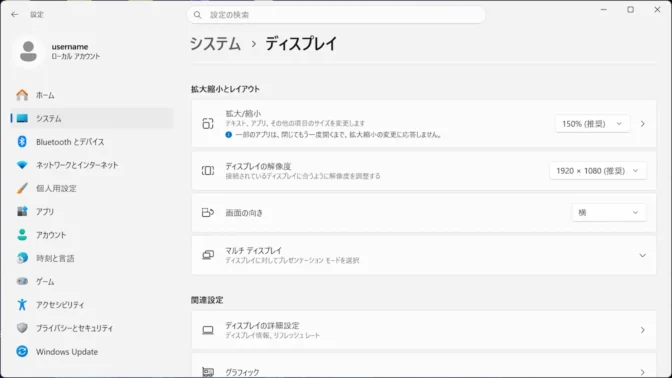
Task: Click the 時刻と言語 globe clock icon
Action: tap(22, 258)
